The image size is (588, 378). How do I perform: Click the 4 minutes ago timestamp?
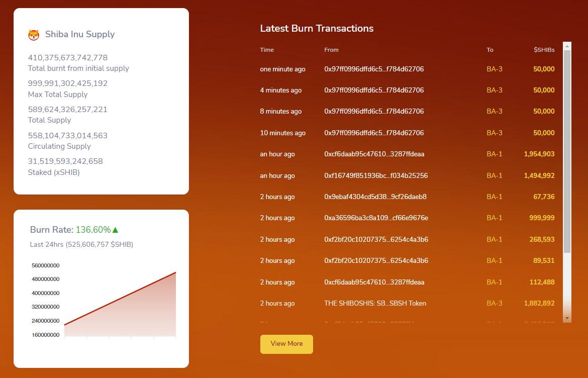pyautogui.click(x=281, y=90)
